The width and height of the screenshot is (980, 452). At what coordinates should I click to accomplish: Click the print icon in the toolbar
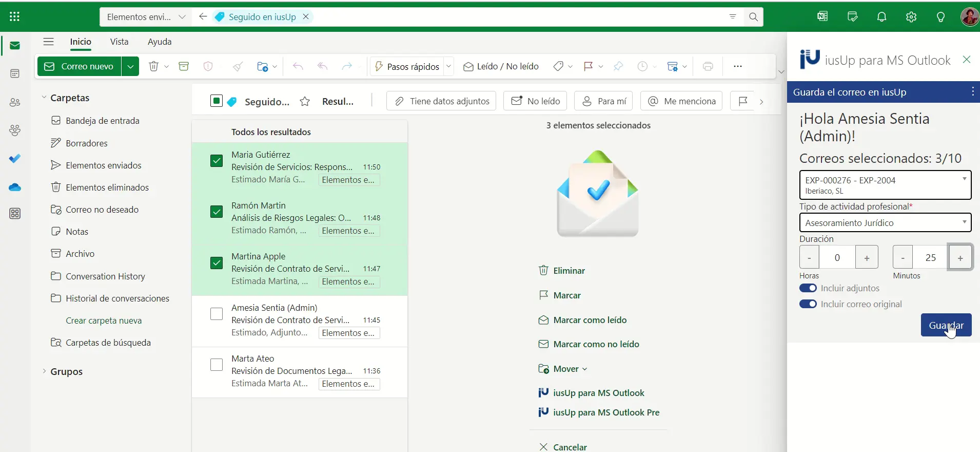(x=708, y=66)
